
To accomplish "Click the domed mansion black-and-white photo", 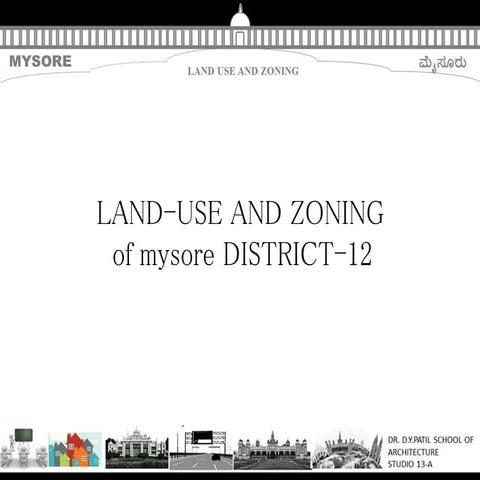I will tap(137, 448).
